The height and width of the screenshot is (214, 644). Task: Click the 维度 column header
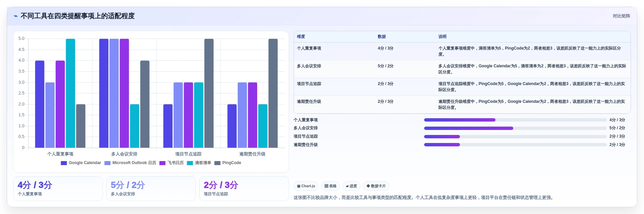pos(301,37)
